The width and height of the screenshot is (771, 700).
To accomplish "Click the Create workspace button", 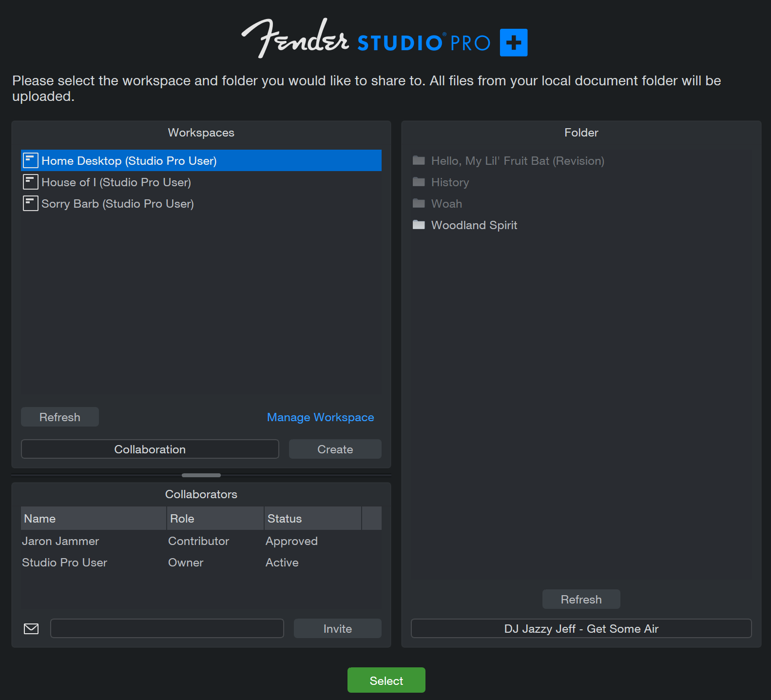I will pos(335,449).
